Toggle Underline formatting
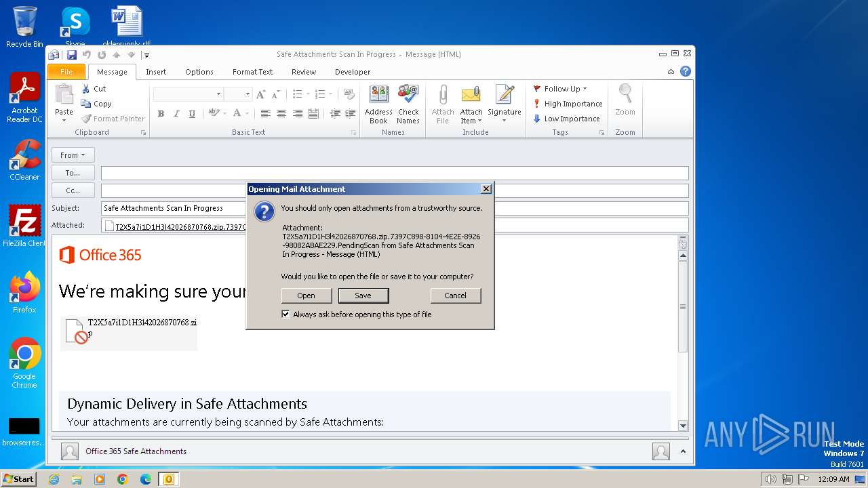Image resolution: width=868 pixels, height=488 pixels. point(192,114)
